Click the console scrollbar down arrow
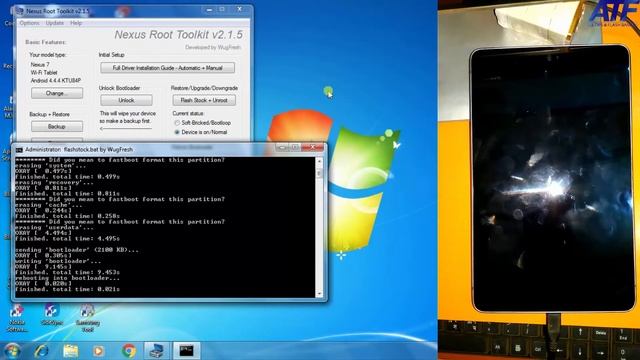The image size is (640, 360). point(319,294)
